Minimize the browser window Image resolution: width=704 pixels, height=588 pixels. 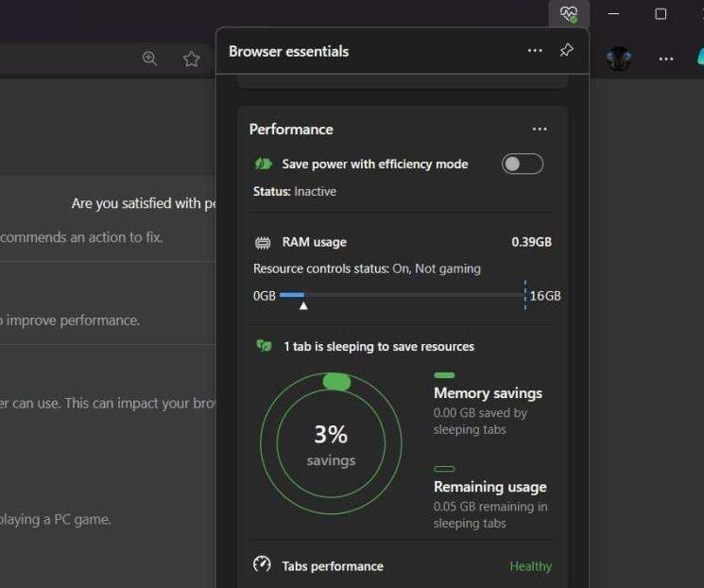(613, 14)
